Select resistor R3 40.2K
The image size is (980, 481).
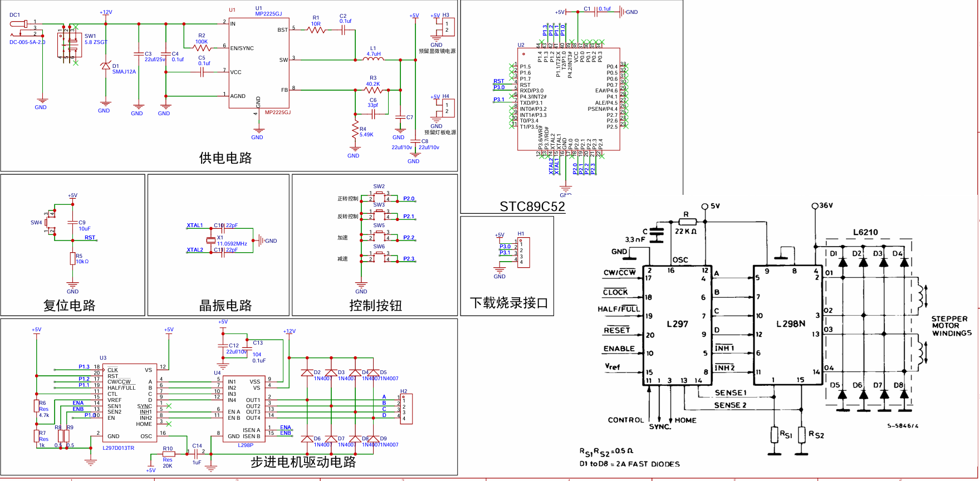click(x=373, y=90)
